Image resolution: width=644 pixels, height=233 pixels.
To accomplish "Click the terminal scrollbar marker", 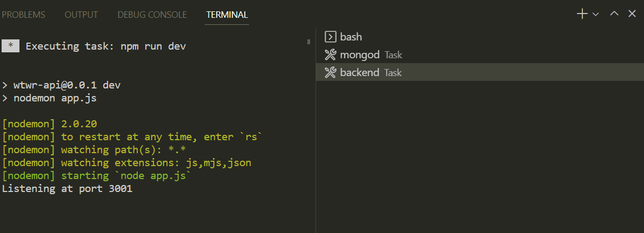I will (x=308, y=41).
